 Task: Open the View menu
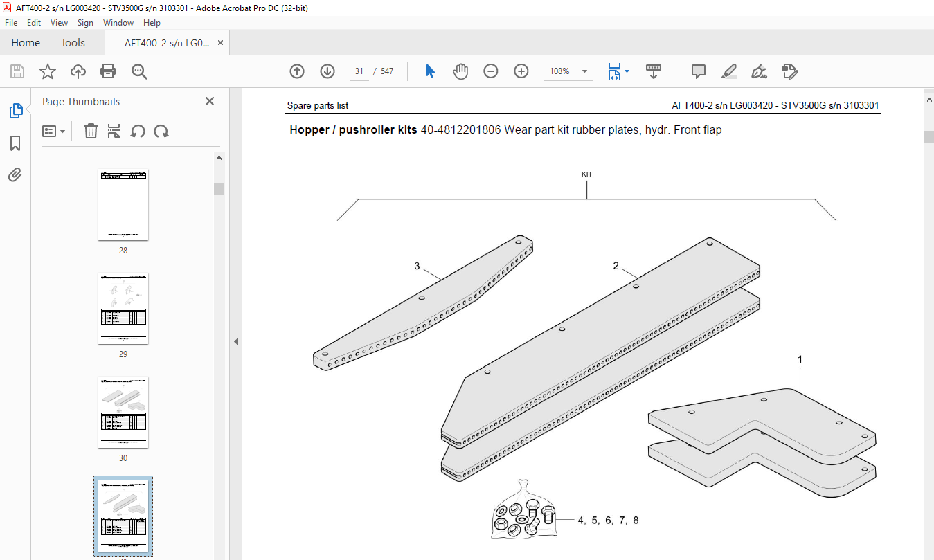point(59,23)
